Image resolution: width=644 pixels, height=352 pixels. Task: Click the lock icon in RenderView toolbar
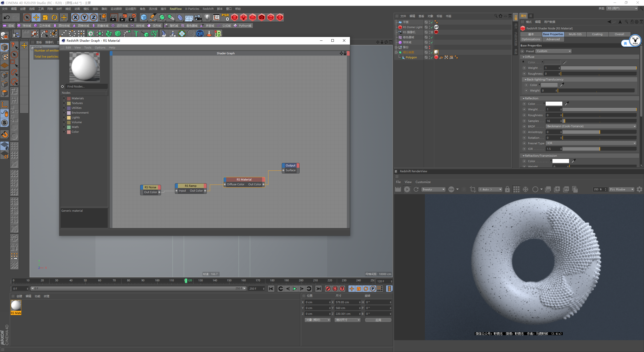[507, 189]
